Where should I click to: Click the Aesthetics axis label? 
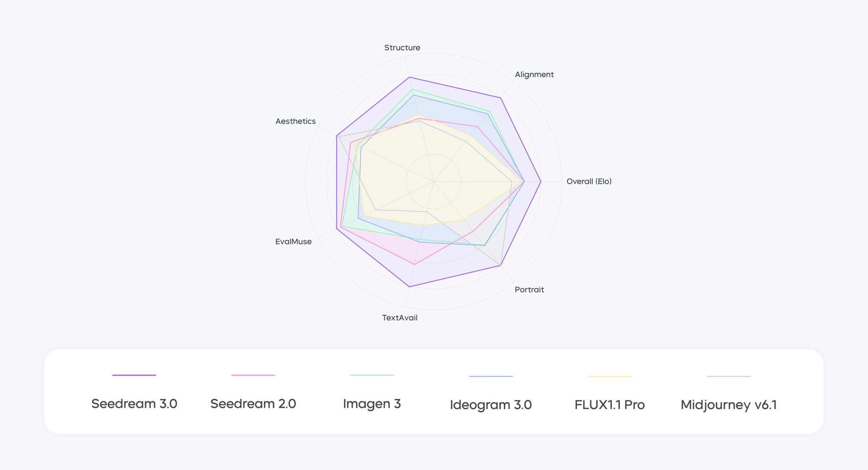(295, 121)
